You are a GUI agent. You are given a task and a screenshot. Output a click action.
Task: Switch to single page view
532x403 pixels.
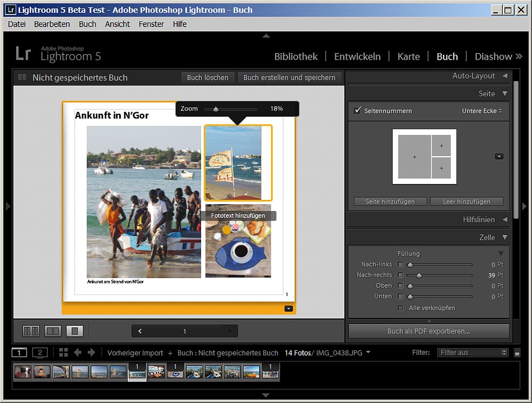(74, 331)
